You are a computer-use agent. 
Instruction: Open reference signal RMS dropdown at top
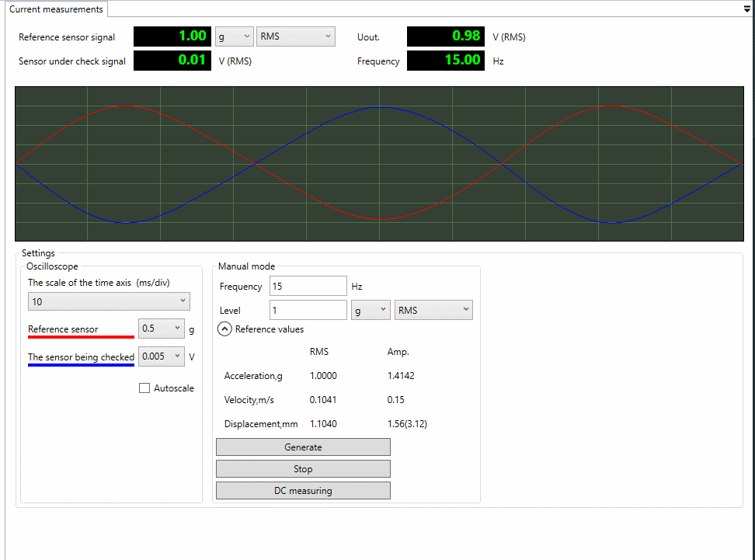[x=295, y=37]
